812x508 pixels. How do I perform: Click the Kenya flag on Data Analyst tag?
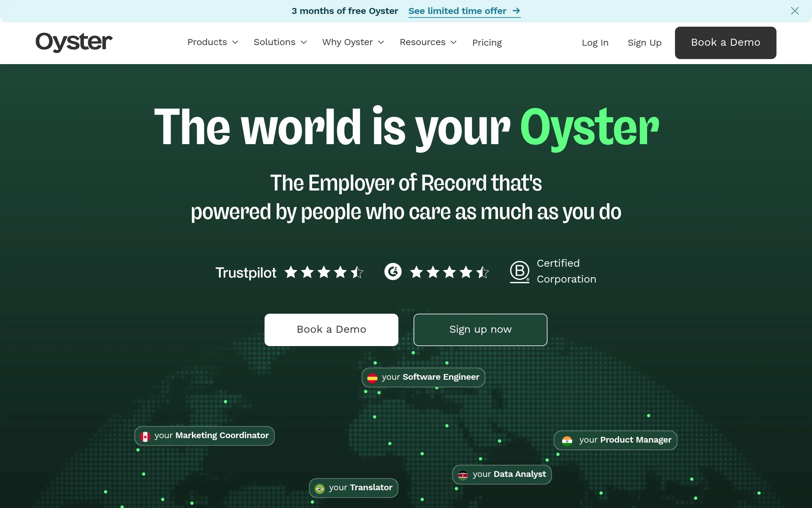point(463,475)
